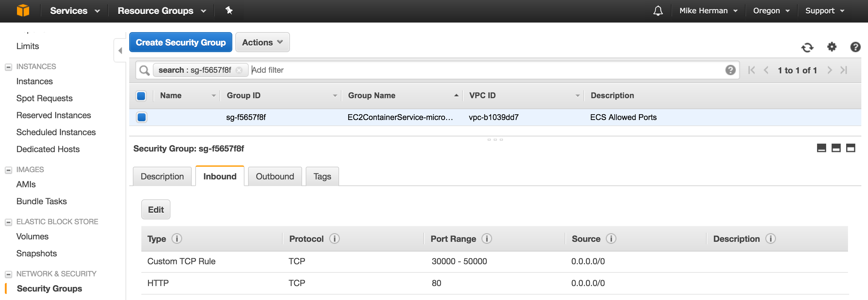Check the checkbox for sg-f5657f8f row

click(142, 117)
